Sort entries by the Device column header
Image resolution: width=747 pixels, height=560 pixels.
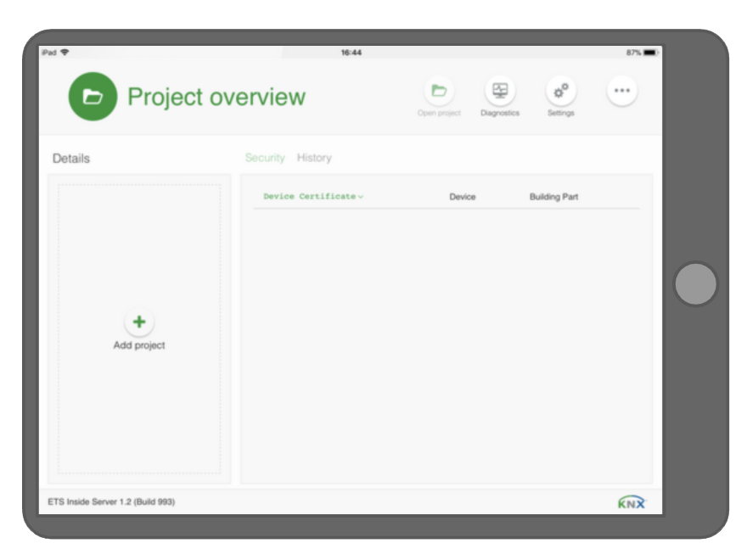(x=461, y=197)
